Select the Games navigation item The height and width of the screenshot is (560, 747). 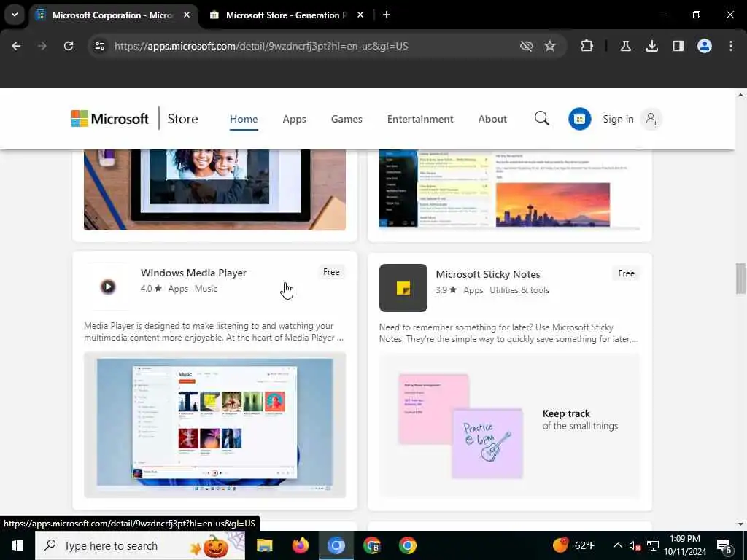click(347, 119)
